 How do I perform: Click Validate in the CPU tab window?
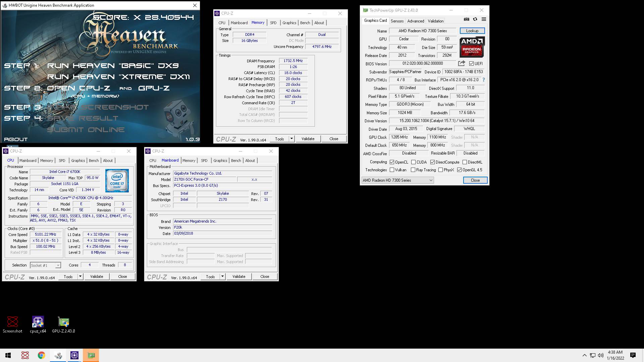pyautogui.click(x=97, y=277)
